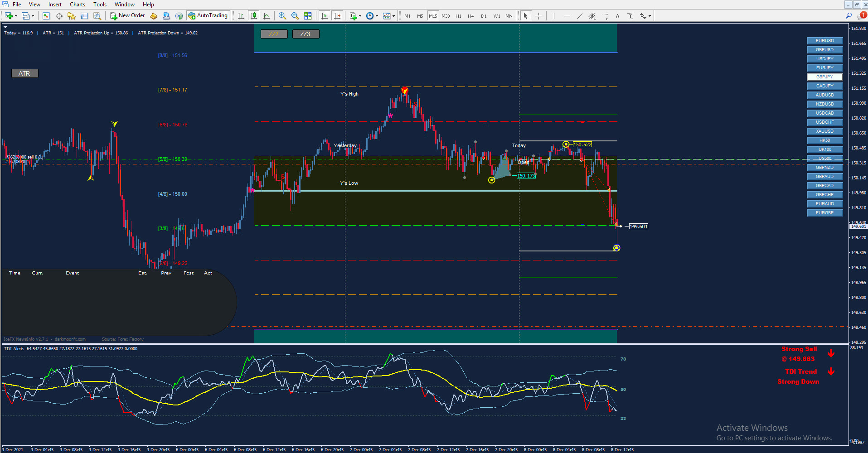
Task: Click the 150.522 price label
Action: coord(582,145)
